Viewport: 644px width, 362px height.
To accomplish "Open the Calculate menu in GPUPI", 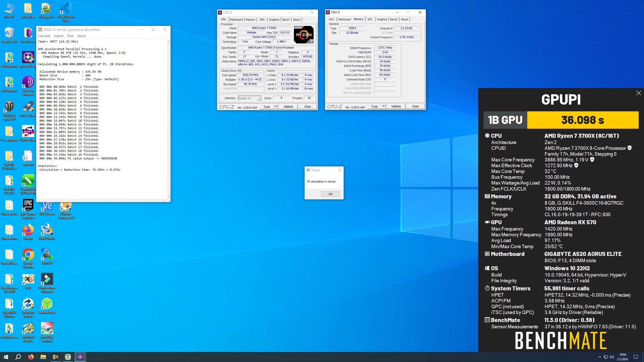I will 44,36.
